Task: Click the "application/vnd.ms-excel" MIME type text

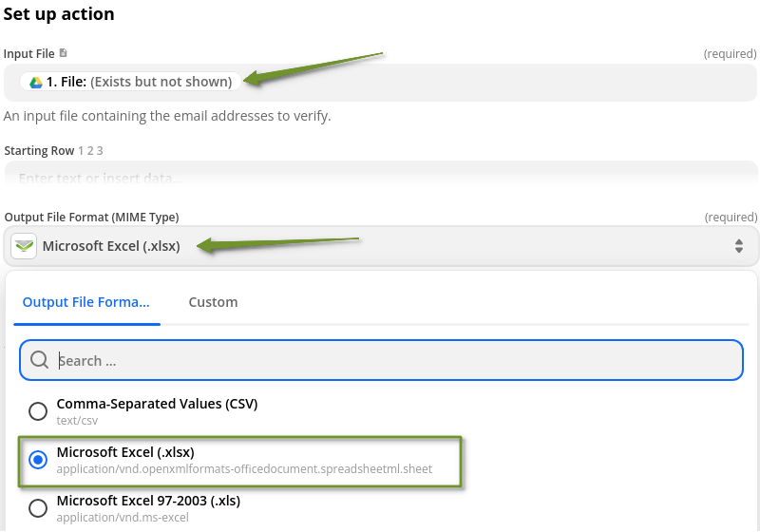Action: coord(123,518)
